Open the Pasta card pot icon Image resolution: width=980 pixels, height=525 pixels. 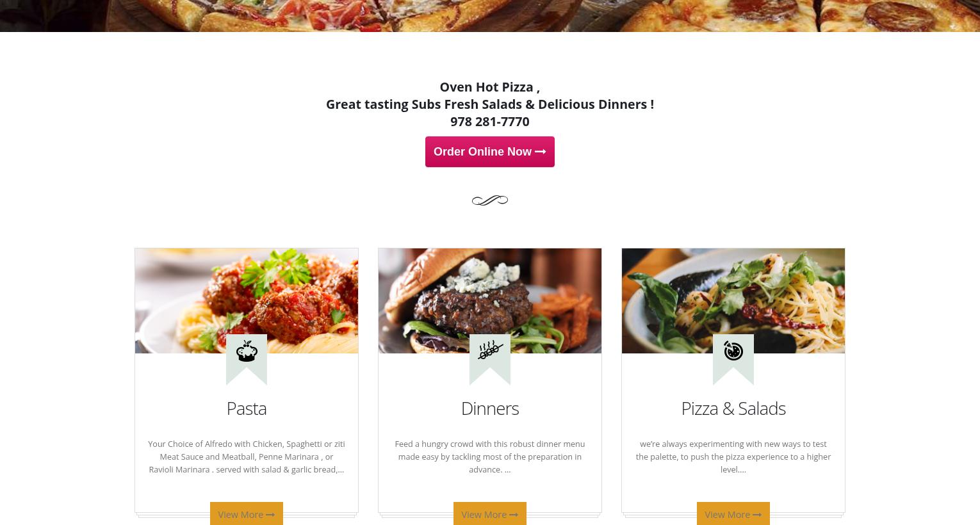[x=247, y=351]
